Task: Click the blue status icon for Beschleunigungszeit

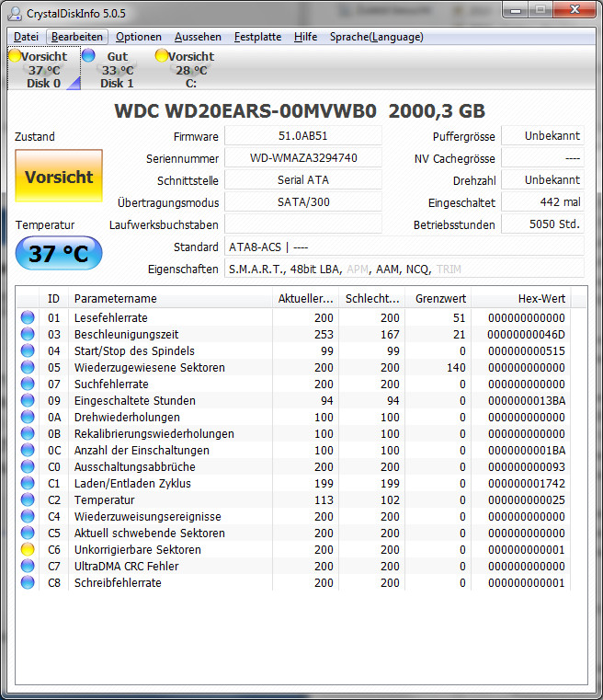Action: pos(28,334)
